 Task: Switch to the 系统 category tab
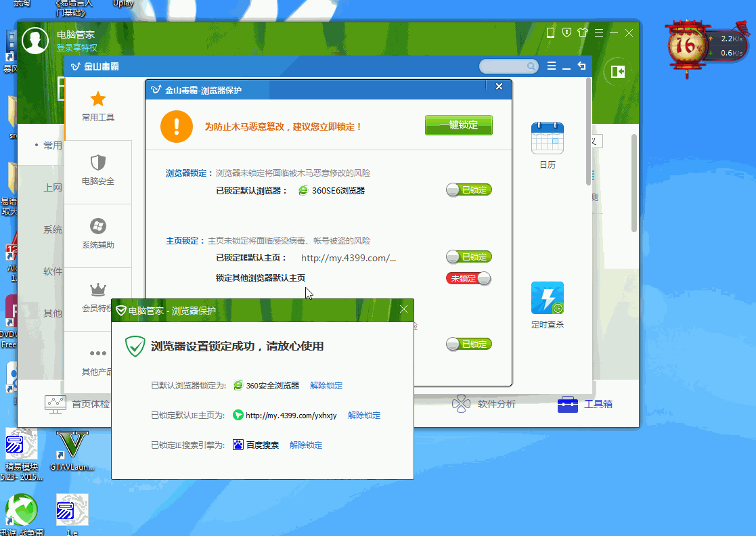pyautogui.click(x=53, y=229)
